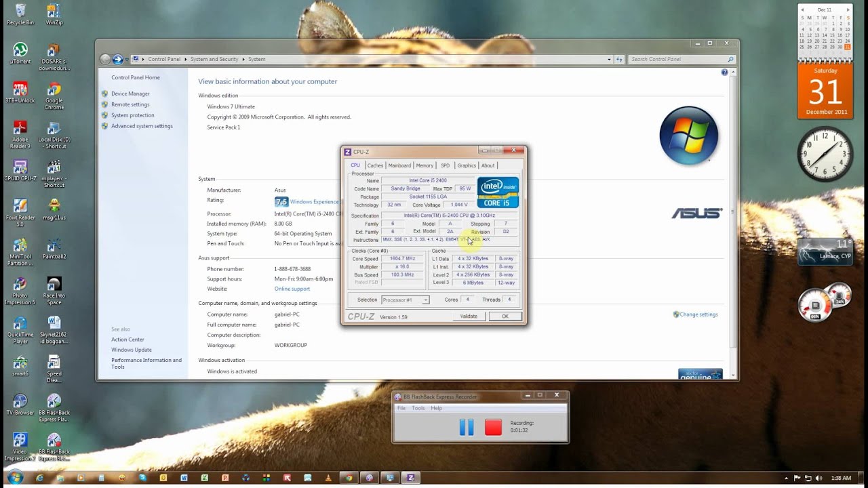The image size is (868, 488).
Task: Switch to CPU-Z taskbar button
Action: [410, 478]
